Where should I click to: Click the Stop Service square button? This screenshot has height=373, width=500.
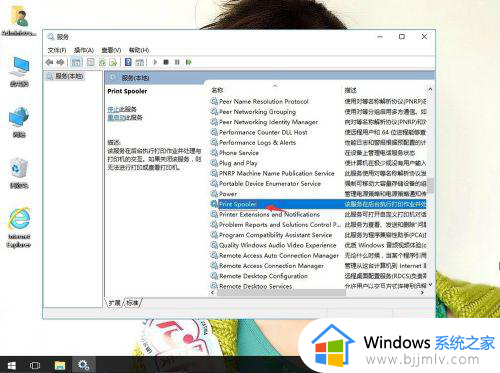166,62
